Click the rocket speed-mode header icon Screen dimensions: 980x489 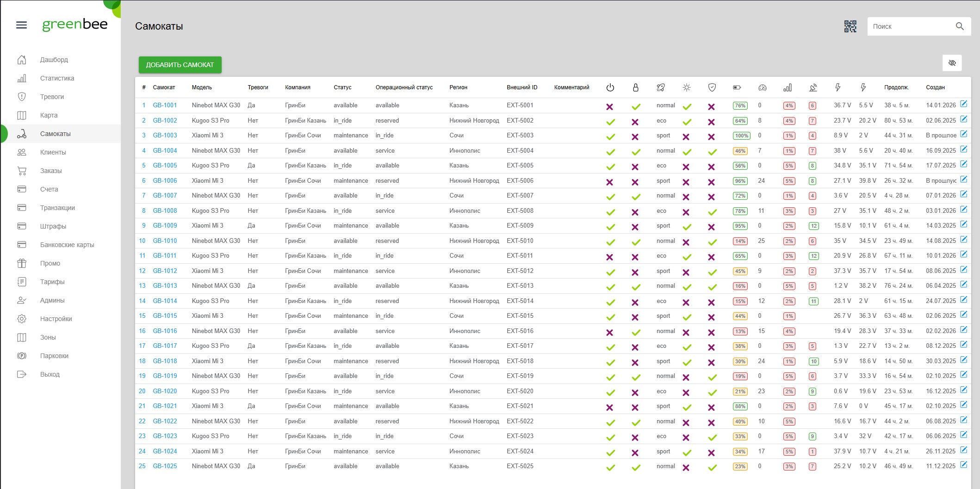[x=661, y=87]
